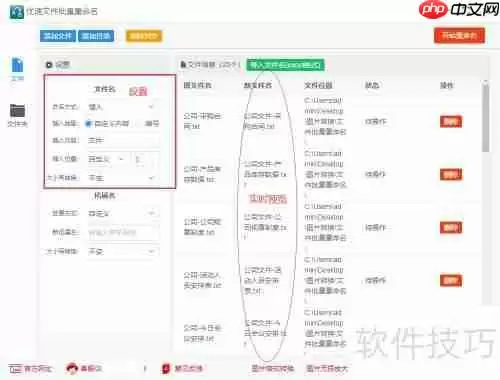Select the numbering radio option
This screenshot has height=380, width=500.
140,124
